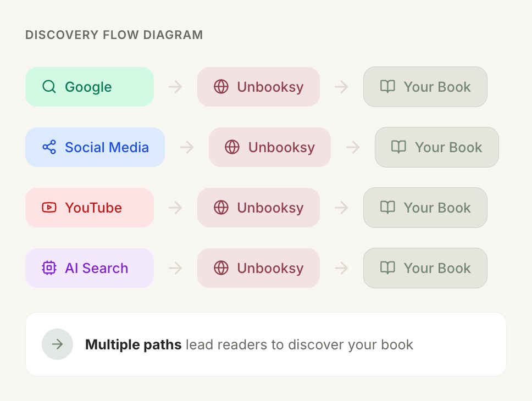Click the globe icon in YouTube row's Unbooksy pill
Screen dimensions: 532x401
coord(221,207)
